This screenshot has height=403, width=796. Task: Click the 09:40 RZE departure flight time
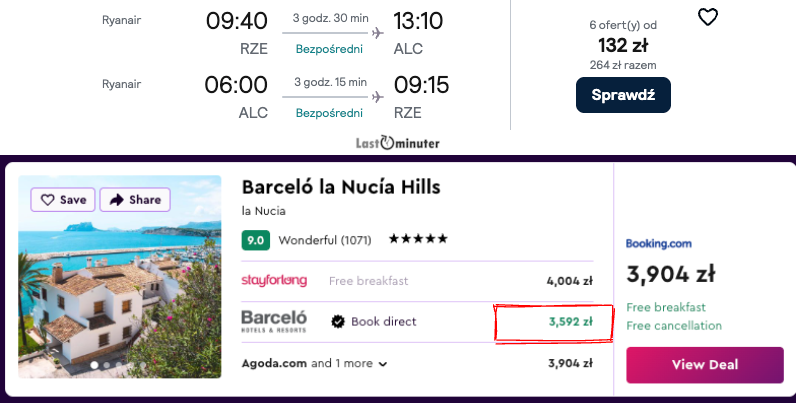coord(236,21)
